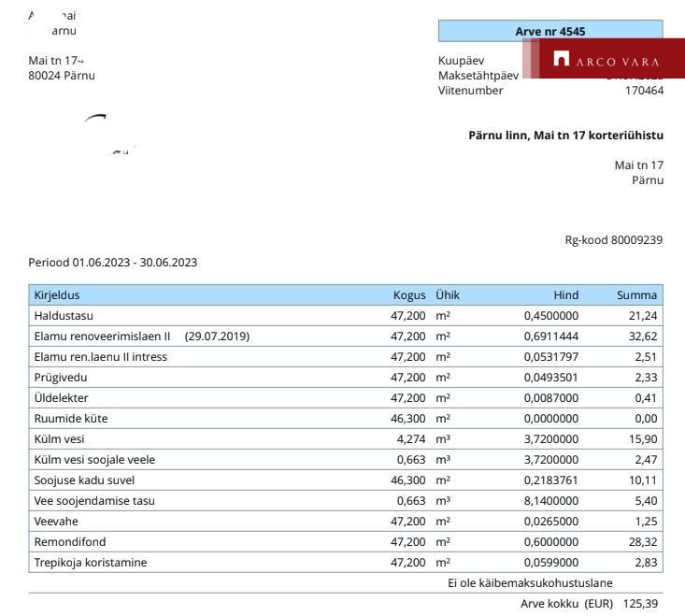Screen dimensions: 685x616
Task: Click the 'Arve nr 4545' header
Action: pyautogui.click(x=550, y=31)
